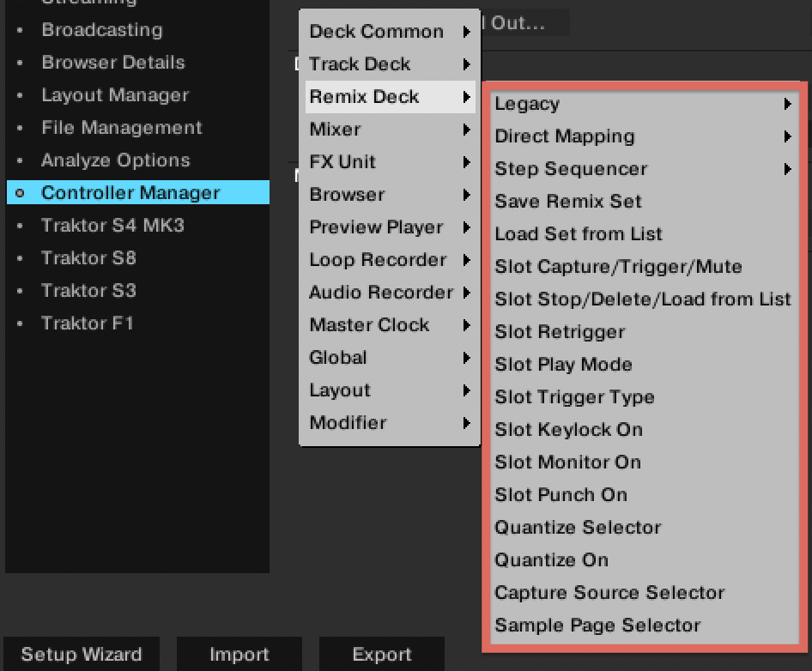Image resolution: width=812 pixels, height=671 pixels.
Task: Open the Mixer submenu
Action: (x=335, y=130)
